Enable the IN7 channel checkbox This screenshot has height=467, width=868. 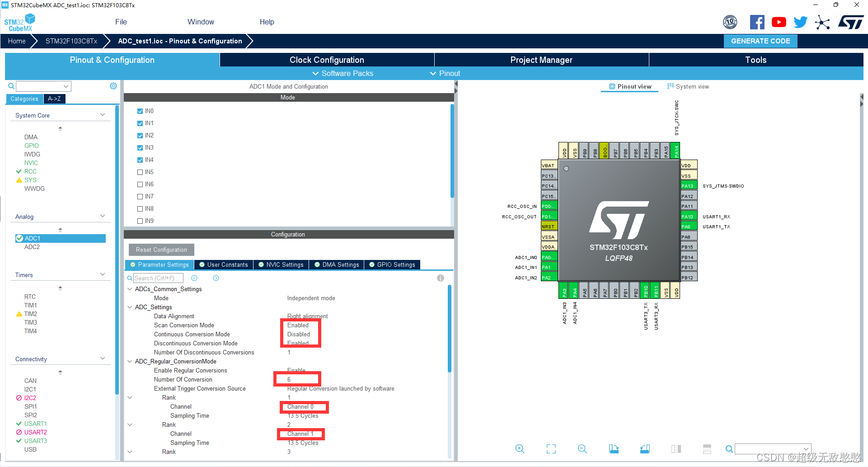tap(140, 197)
